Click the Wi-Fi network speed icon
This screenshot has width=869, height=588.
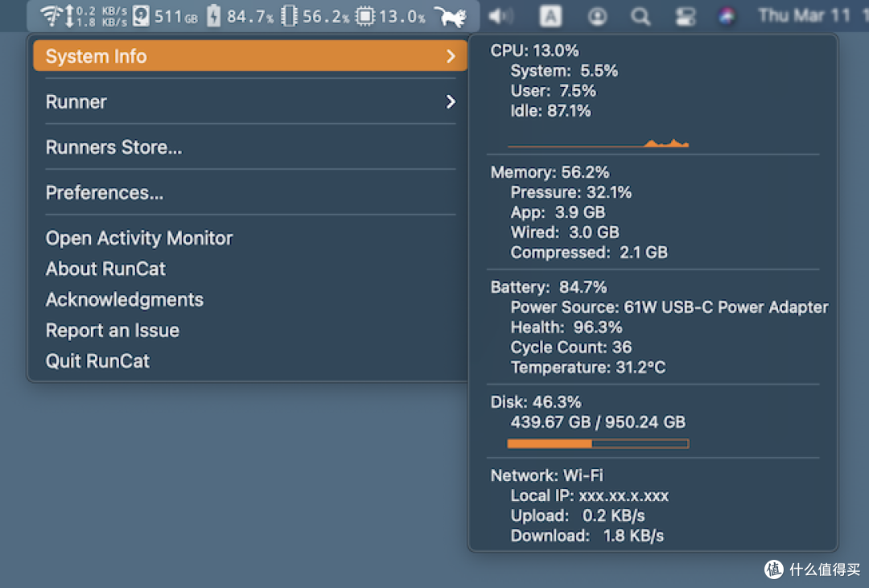51,16
